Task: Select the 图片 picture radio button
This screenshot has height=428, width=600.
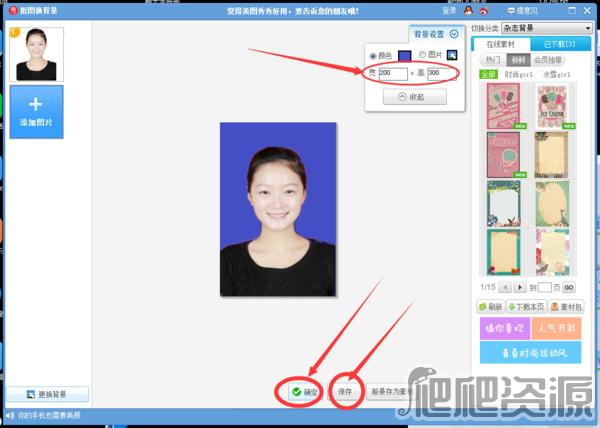Action: tap(422, 55)
